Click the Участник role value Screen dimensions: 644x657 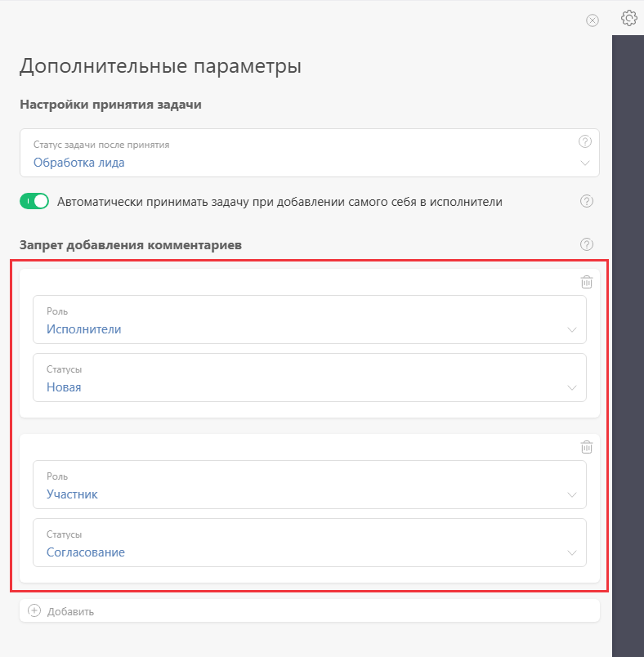point(72,494)
